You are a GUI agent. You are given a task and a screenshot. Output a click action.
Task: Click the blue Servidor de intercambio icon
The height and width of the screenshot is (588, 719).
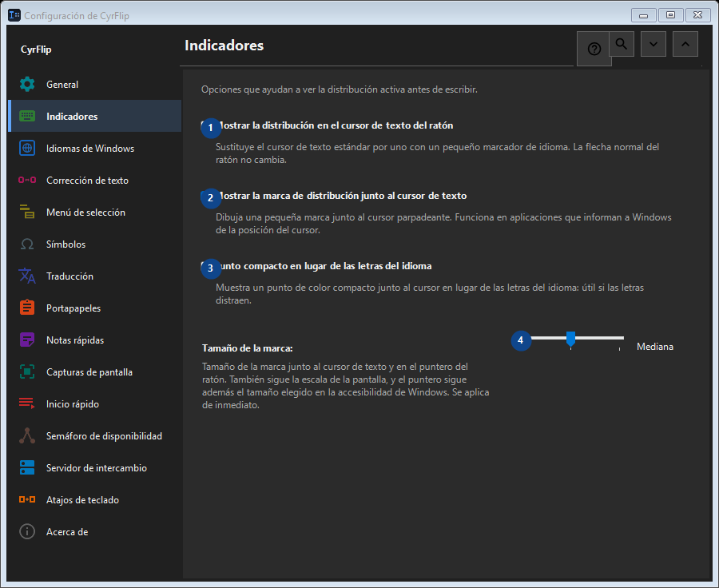27,468
